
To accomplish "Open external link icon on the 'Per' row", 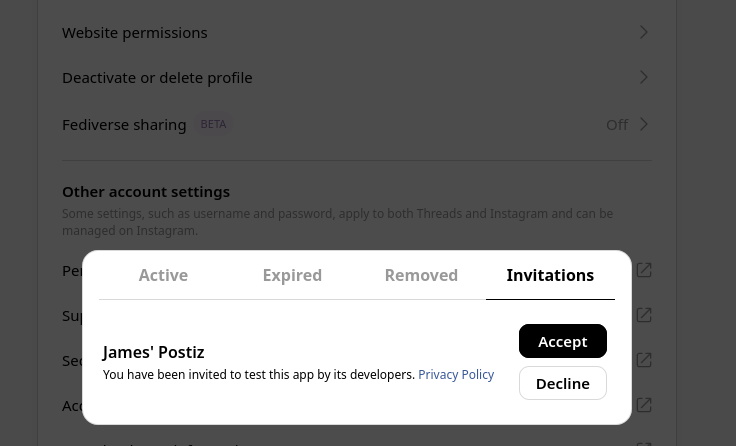I will click(x=644, y=270).
